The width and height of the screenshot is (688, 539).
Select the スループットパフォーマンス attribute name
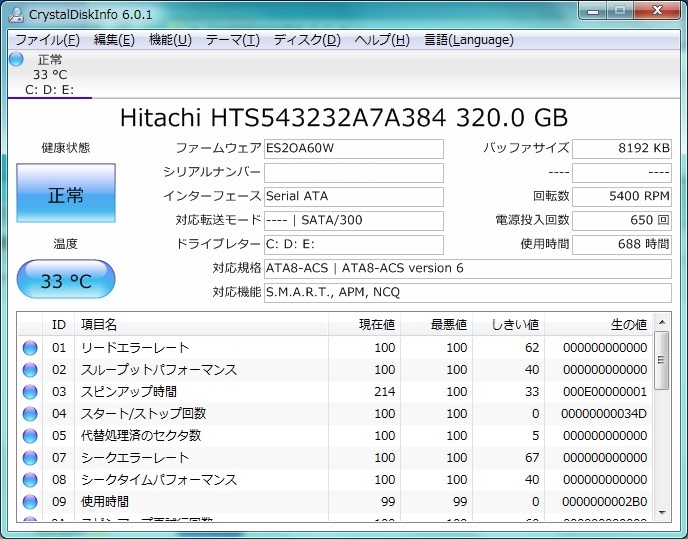click(x=159, y=370)
